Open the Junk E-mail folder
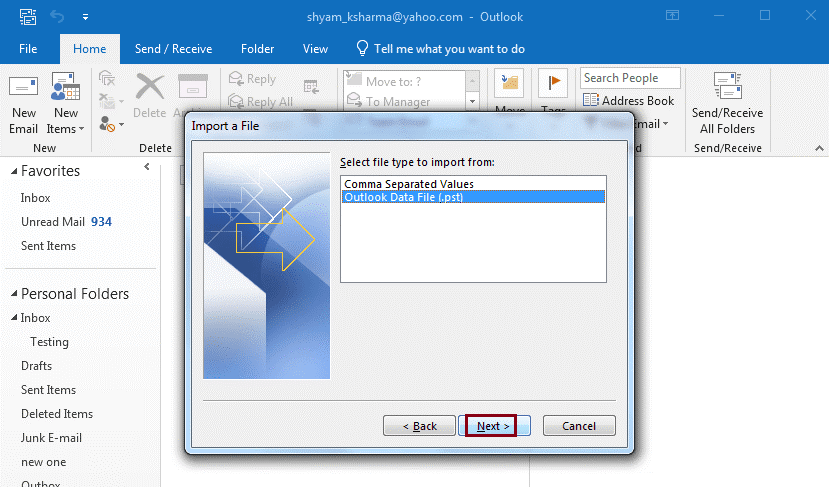The height and width of the screenshot is (487, 829). pyautogui.click(x=51, y=438)
